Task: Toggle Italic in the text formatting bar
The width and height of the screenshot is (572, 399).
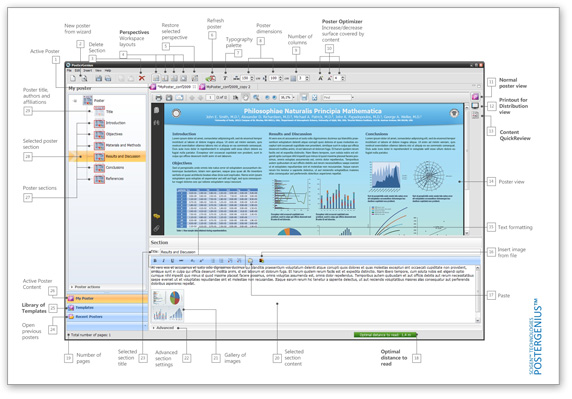Action: coord(163,260)
